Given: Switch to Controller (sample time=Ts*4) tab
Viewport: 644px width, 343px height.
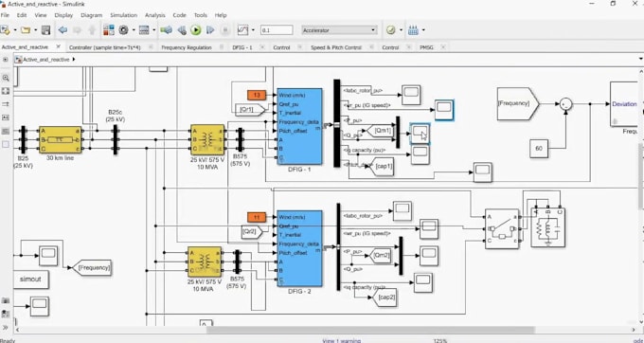Looking at the screenshot, I should (105, 47).
